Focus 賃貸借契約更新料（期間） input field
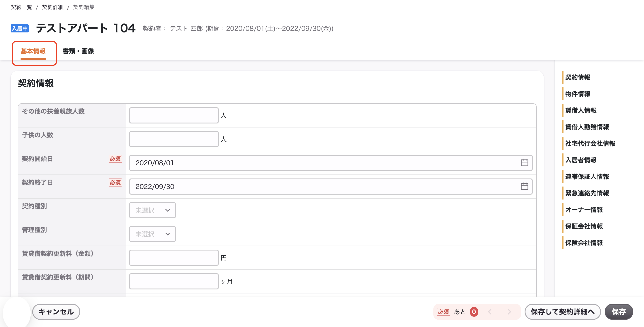The height and width of the screenshot is (327, 644). pyautogui.click(x=174, y=281)
